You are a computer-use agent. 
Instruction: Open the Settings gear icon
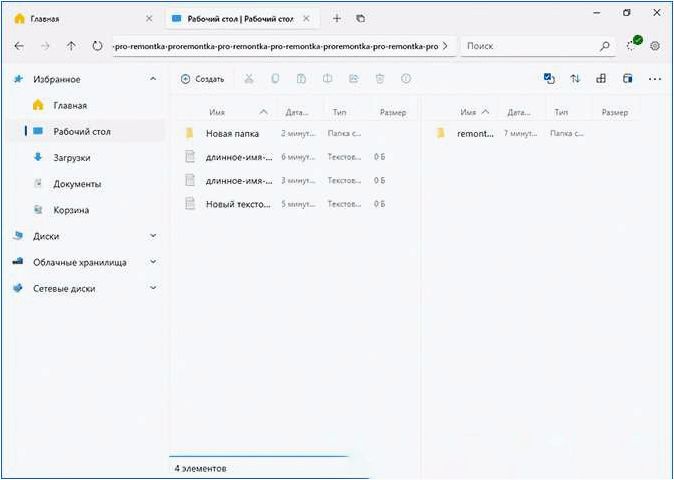coord(655,46)
